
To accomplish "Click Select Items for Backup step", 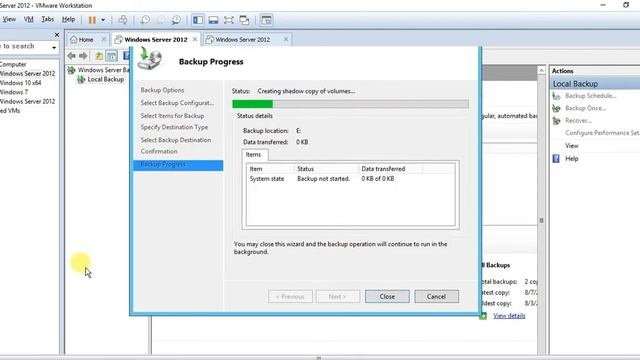I will 172,116.
